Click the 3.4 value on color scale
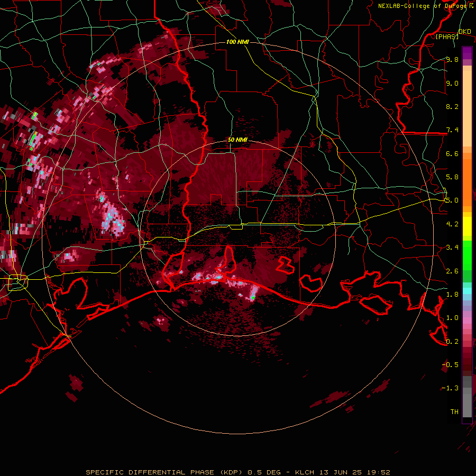This screenshot has height=476, width=476. (452, 248)
